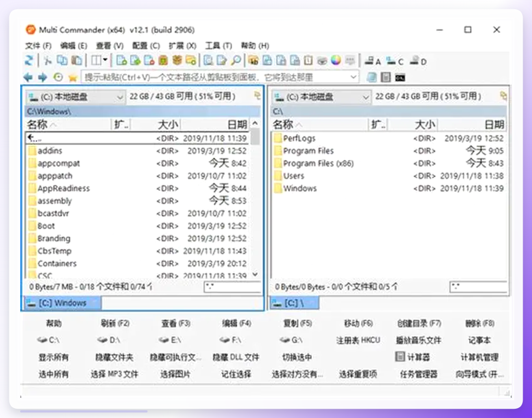
Task: Click the magnifier search files icon
Action: [x=236, y=61]
